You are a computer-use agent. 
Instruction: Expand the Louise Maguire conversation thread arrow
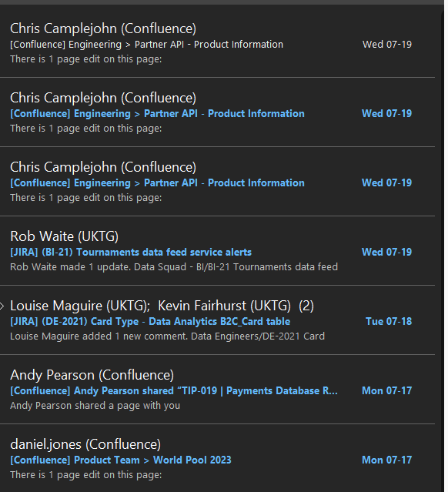2,306
